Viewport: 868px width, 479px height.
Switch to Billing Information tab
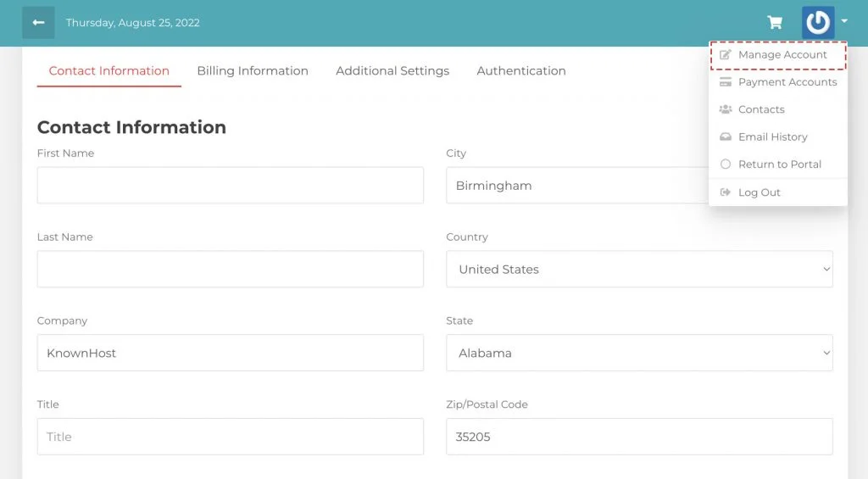point(253,71)
